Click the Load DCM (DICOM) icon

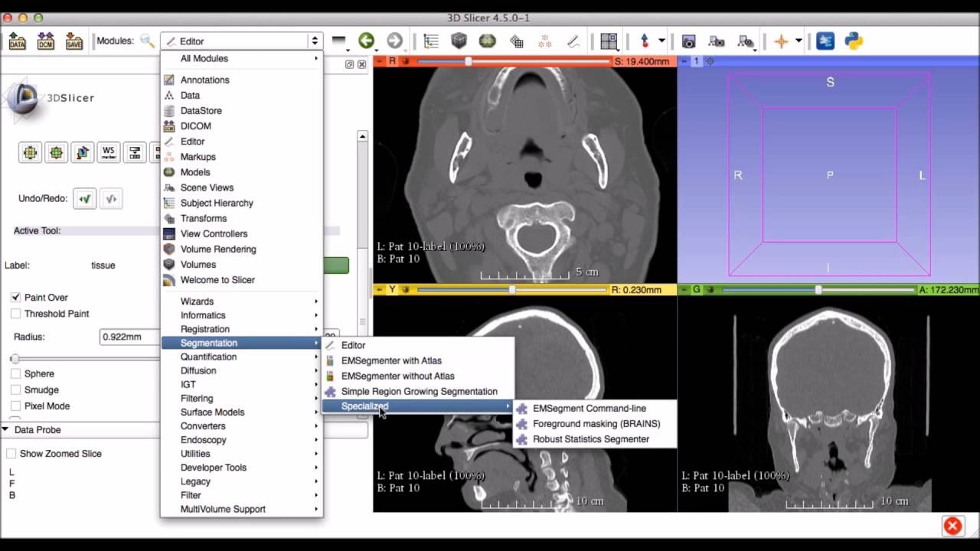coord(46,41)
